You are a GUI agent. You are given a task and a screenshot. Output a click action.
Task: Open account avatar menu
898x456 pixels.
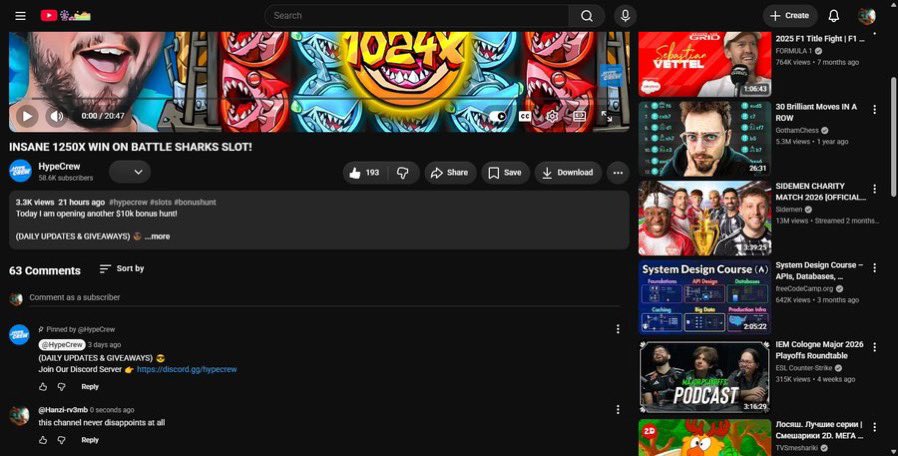click(867, 16)
